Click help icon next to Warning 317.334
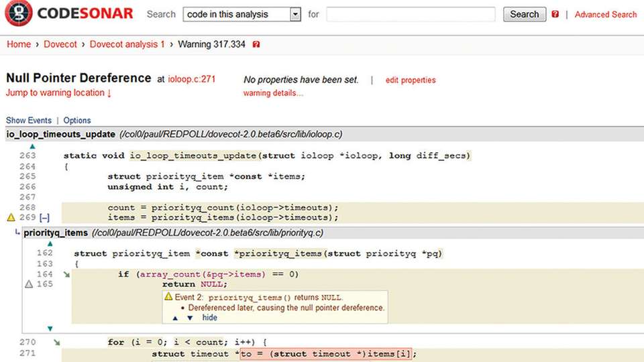 tap(256, 44)
